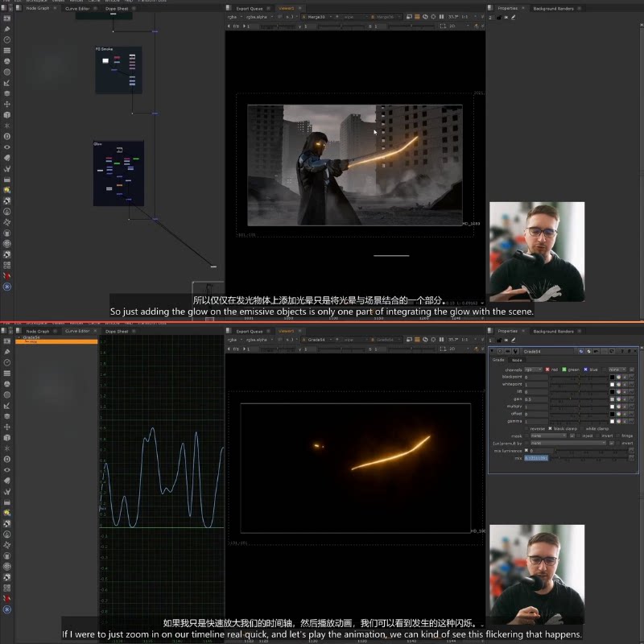
Task: Open Export Queue tab in lower viewer pane
Action: [250, 331]
